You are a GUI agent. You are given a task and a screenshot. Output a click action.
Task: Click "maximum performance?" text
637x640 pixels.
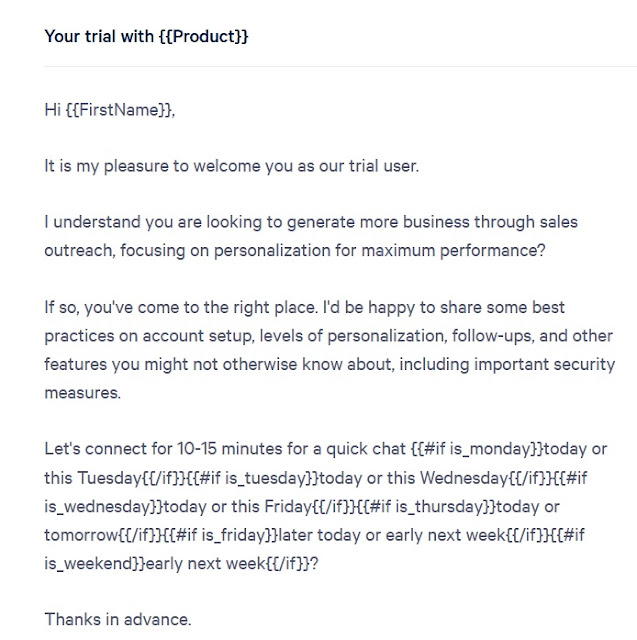tap(453, 251)
